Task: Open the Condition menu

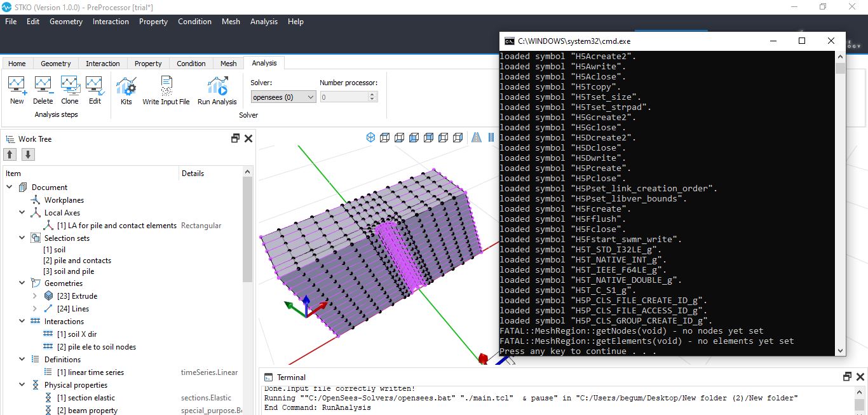Action: [194, 22]
